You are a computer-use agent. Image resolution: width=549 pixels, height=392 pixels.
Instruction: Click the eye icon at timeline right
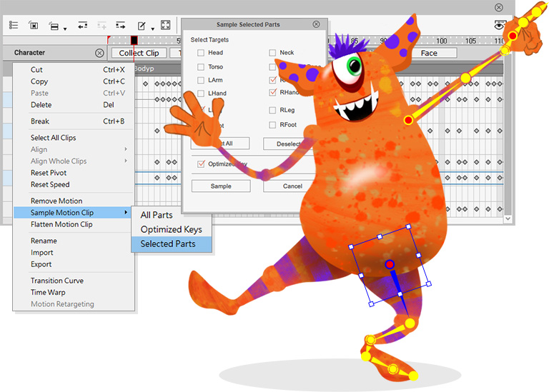pyautogui.click(x=500, y=25)
